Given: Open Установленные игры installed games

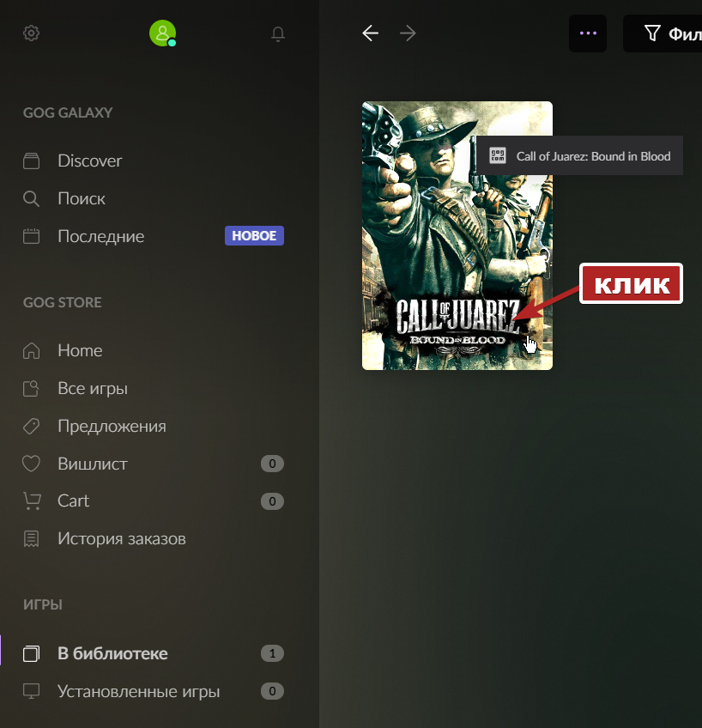Looking at the screenshot, I should (x=138, y=691).
